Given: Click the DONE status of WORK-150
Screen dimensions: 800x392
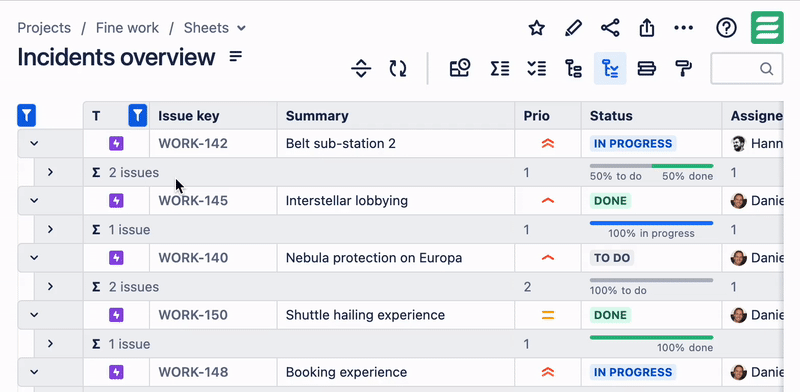Looking at the screenshot, I should coord(610,315).
